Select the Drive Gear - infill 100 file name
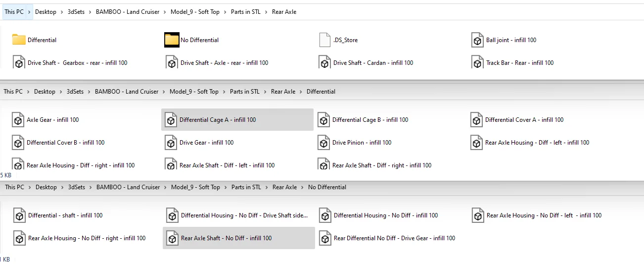Viewport: 644px width, 264px height. (x=206, y=143)
